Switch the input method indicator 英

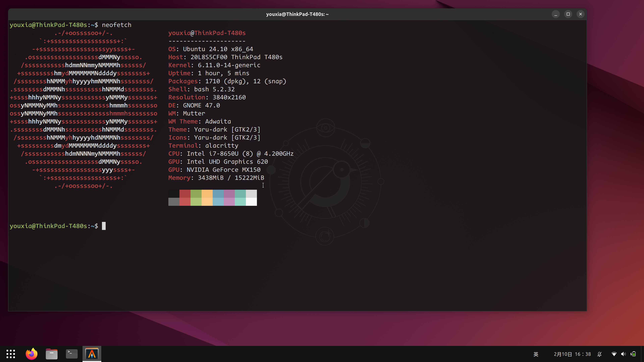(536, 354)
